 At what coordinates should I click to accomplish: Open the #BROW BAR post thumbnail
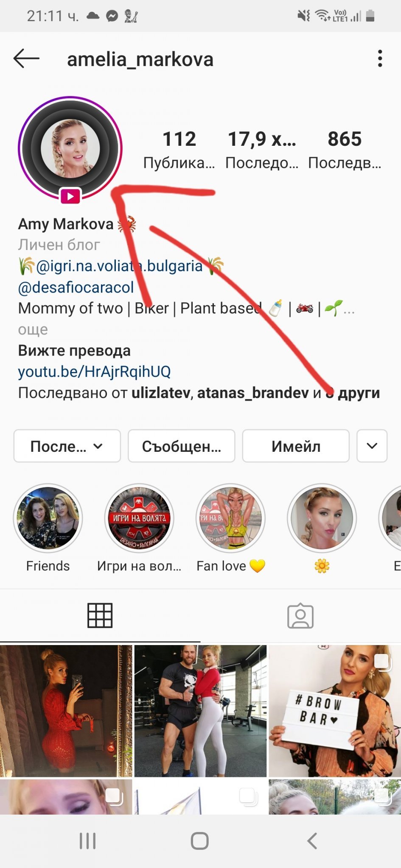click(x=335, y=711)
